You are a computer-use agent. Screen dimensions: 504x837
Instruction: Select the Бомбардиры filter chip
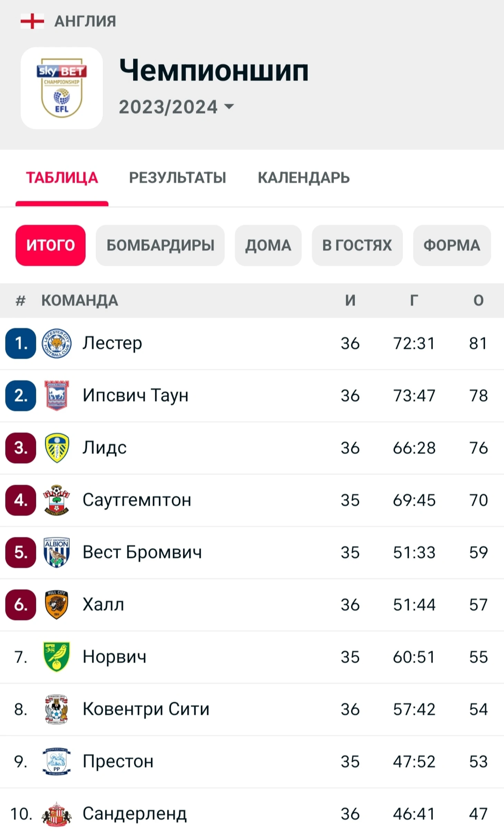coord(160,245)
